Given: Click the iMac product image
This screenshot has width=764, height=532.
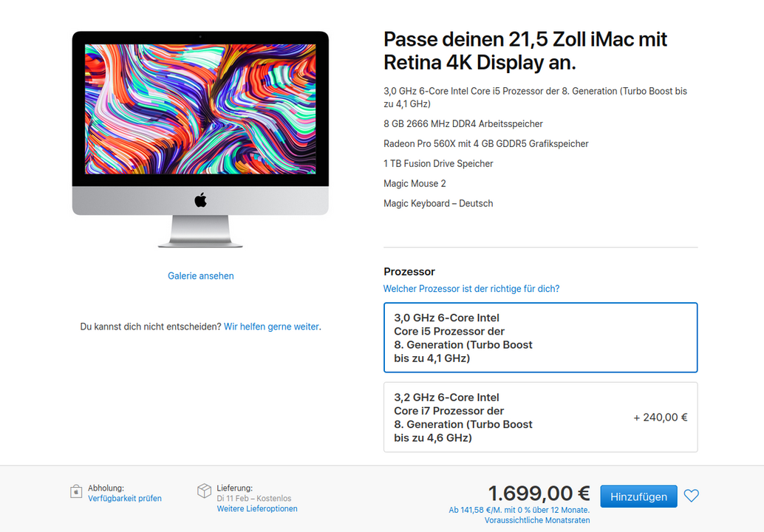Looking at the screenshot, I should click(200, 140).
